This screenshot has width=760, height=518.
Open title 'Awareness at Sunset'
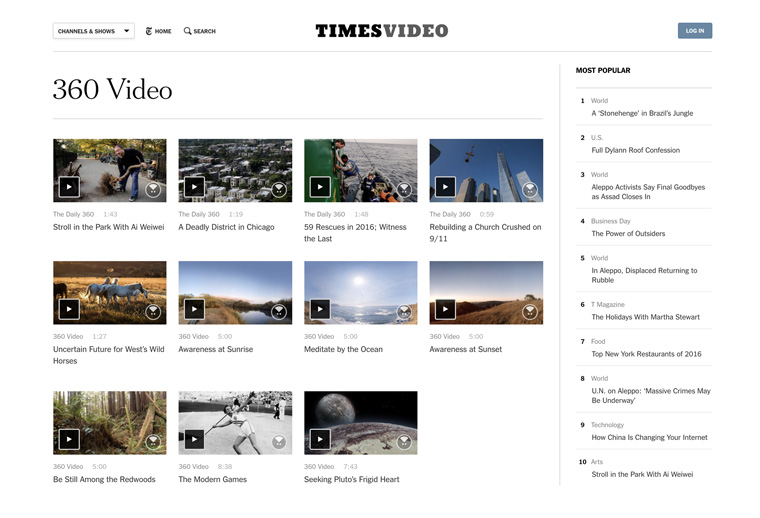pos(466,349)
